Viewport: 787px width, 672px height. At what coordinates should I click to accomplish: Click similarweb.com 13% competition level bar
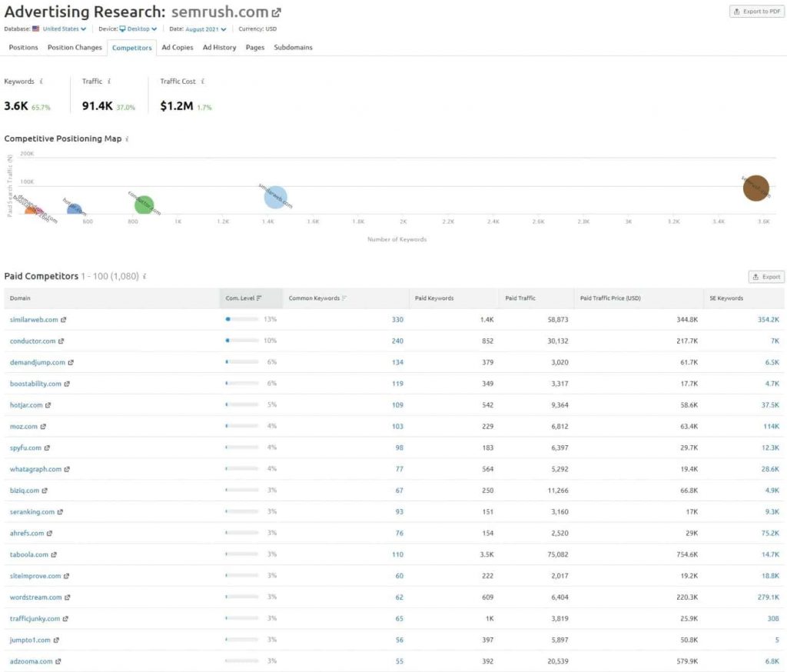242,319
